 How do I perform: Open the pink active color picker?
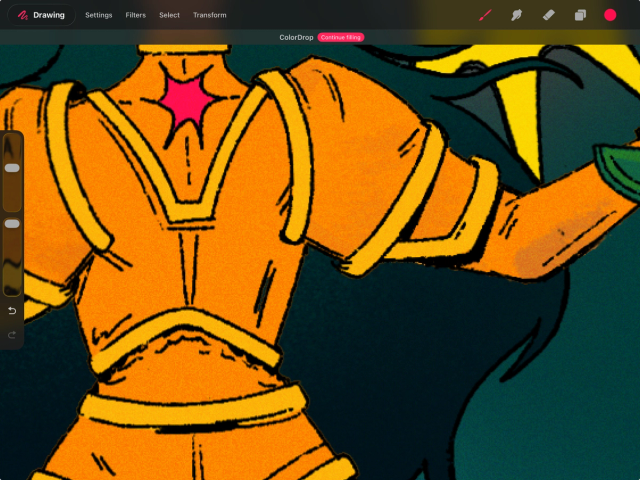click(x=610, y=15)
